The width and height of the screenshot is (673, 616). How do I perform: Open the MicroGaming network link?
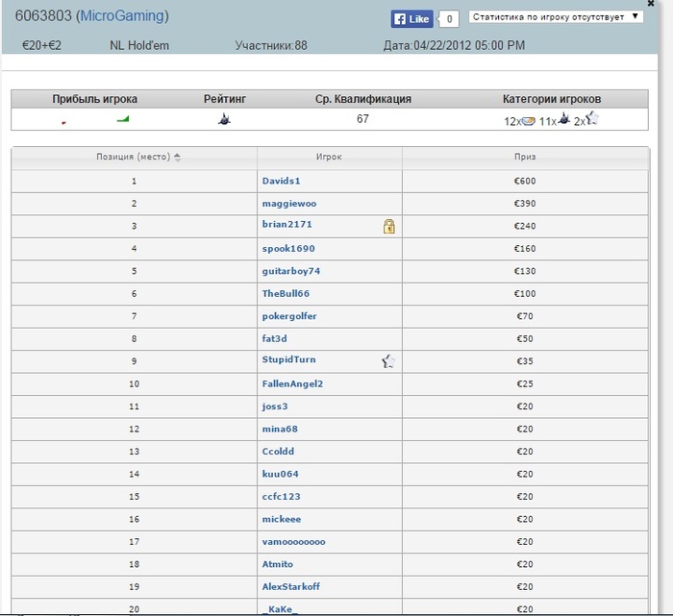pos(122,16)
